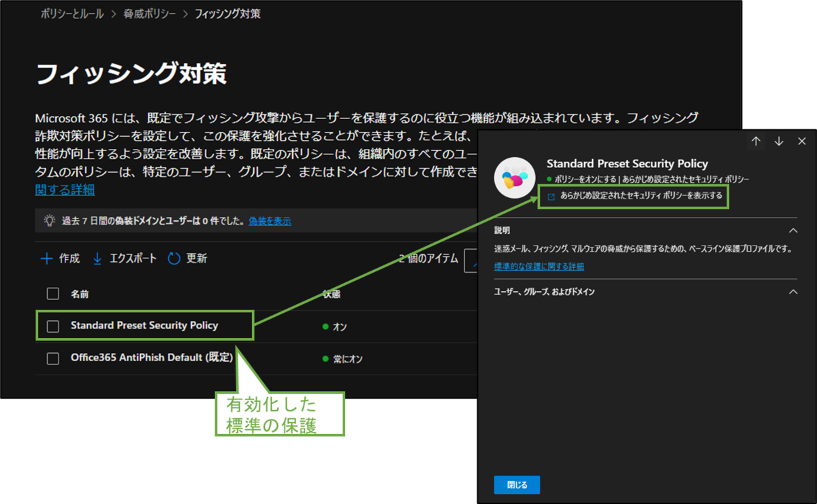The image size is (817, 504).
Task: Toggle the select-all checkbox beside 名前
Action: click(52, 294)
